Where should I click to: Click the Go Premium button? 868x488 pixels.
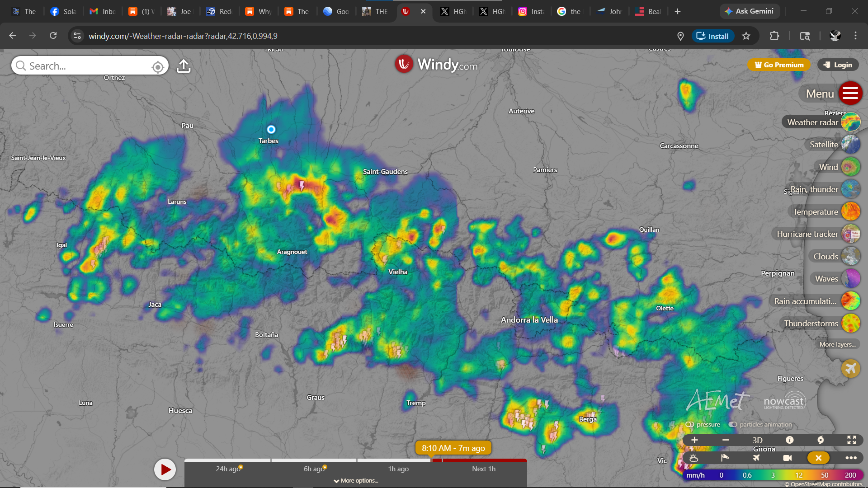pyautogui.click(x=778, y=65)
